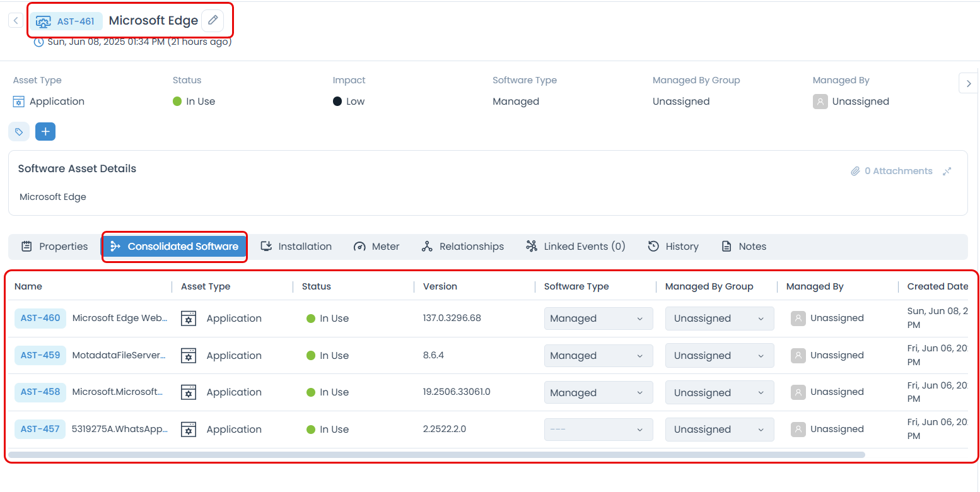
Task: Click the blue plus button to add a tag
Action: [45, 131]
